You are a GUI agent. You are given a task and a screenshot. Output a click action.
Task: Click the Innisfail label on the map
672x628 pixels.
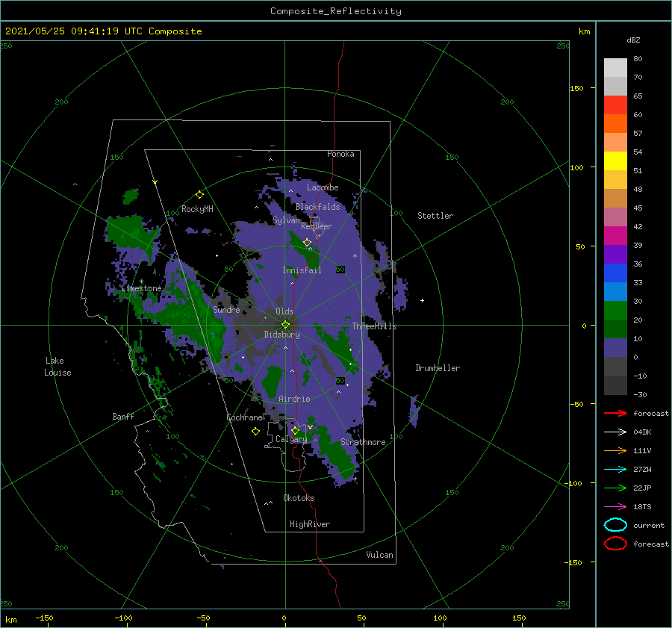302,270
